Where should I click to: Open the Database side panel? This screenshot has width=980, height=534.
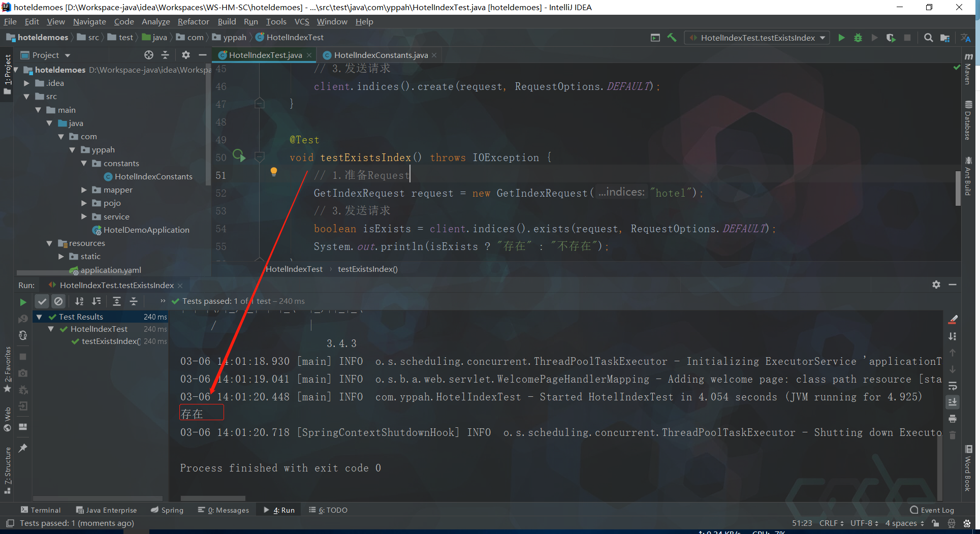[x=968, y=120]
